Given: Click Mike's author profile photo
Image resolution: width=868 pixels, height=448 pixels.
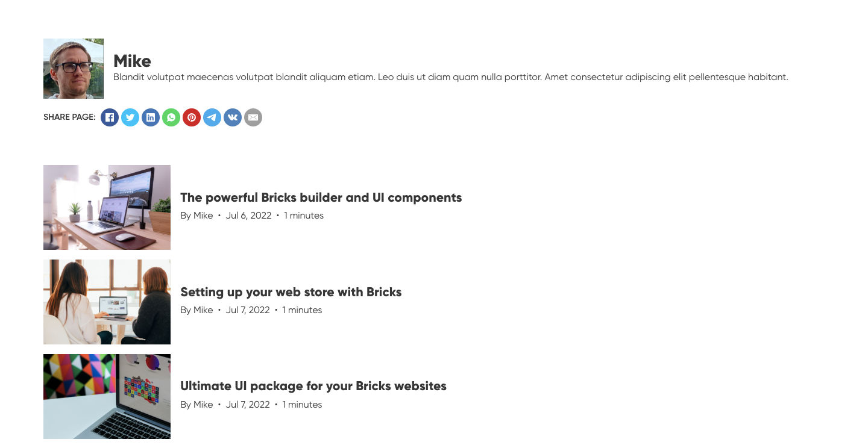Looking at the screenshot, I should pos(74,69).
